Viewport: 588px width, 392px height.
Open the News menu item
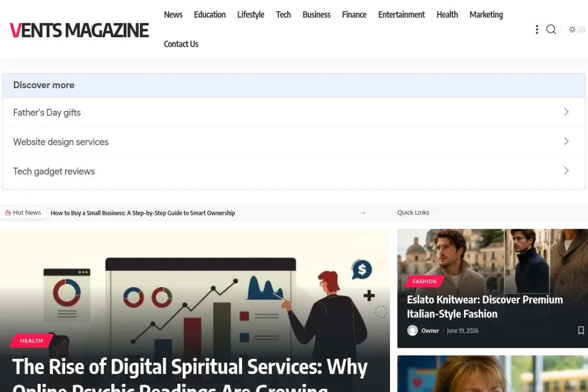[173, 15]
